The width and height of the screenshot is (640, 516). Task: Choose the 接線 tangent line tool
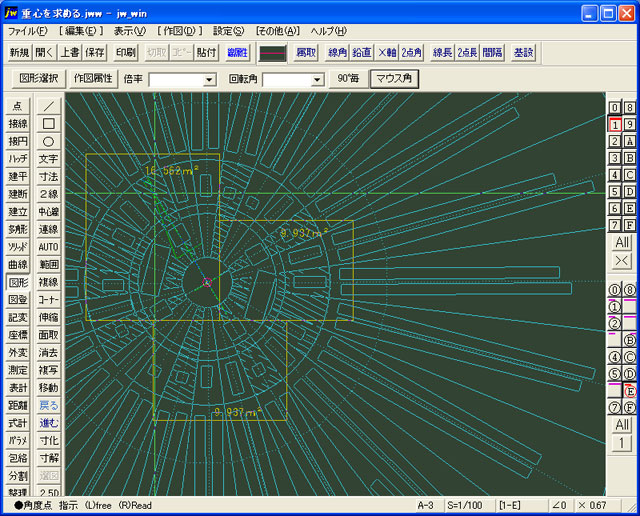pyautogui.click(x=18, y=124)
